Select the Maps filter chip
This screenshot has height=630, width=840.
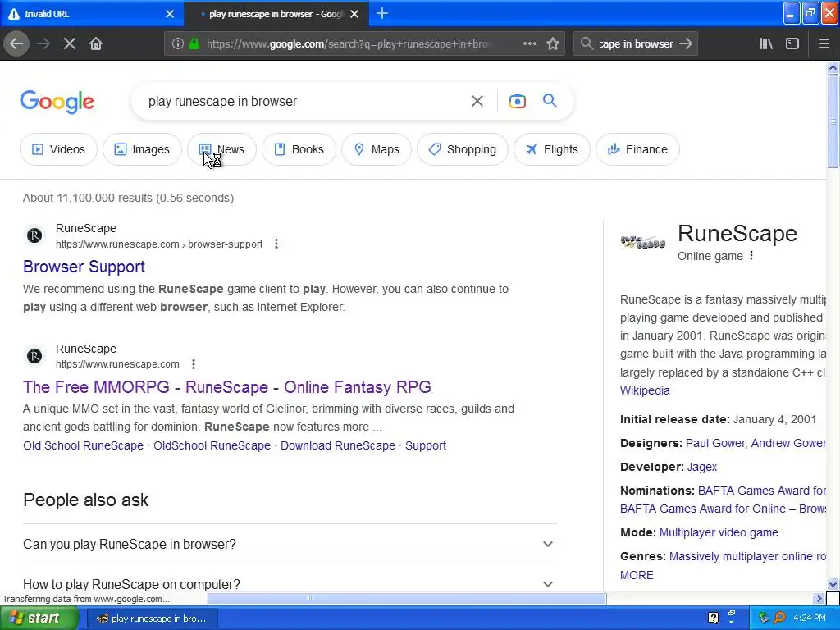(377, 149)
